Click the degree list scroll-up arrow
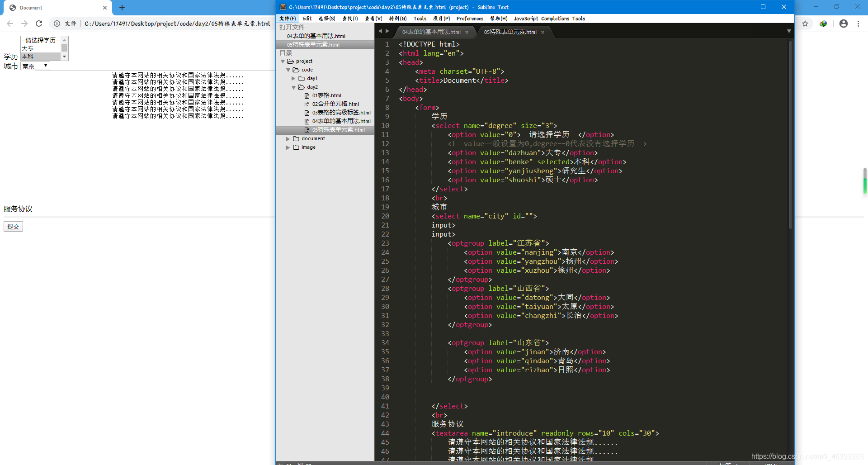Viewport: 868px width, 465px height. pyautogui.click(x=64, y=40)
